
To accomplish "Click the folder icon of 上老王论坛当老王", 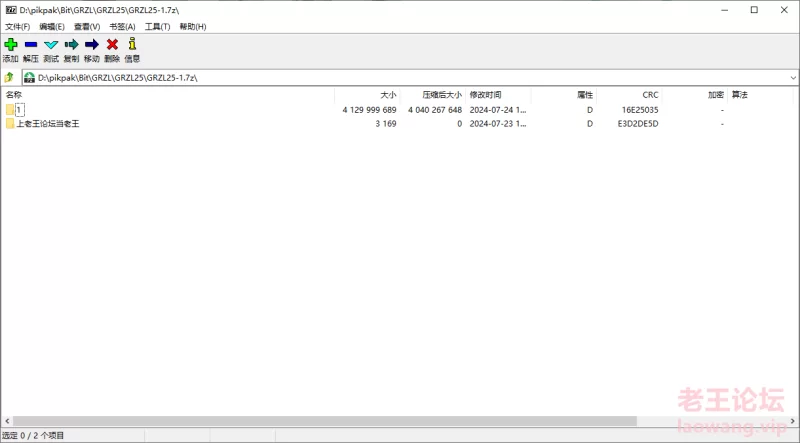I will point(10,124).
